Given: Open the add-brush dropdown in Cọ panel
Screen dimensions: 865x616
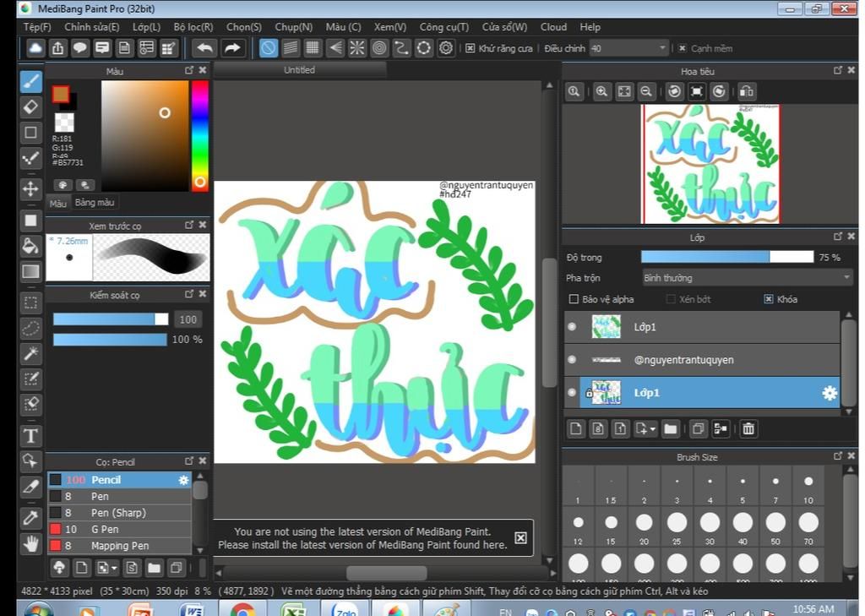Looking at the screenshot, I should coord(114,568).
